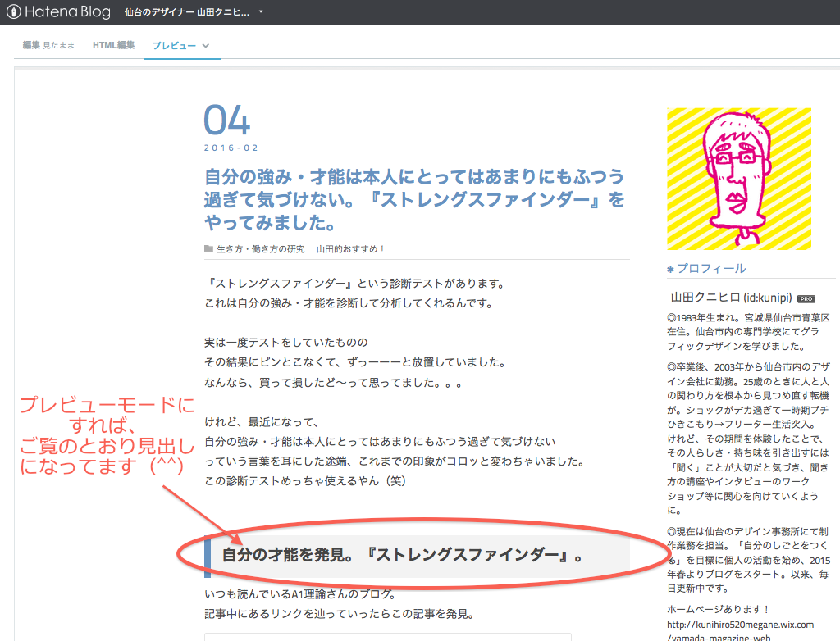Open category 山田的おすすめ！
This screenshot has width=840, height=641.
(x=351, y=249)
